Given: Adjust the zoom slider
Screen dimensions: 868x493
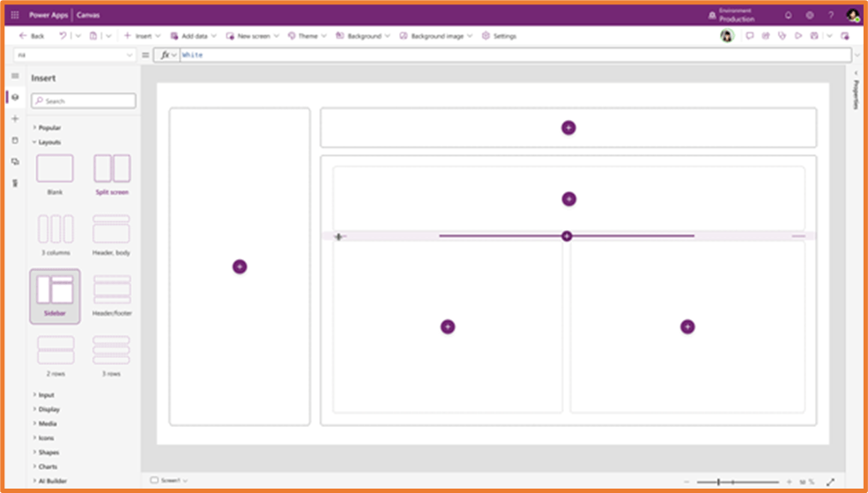Looking at the screenshot, I should click(x=719, y=482).
